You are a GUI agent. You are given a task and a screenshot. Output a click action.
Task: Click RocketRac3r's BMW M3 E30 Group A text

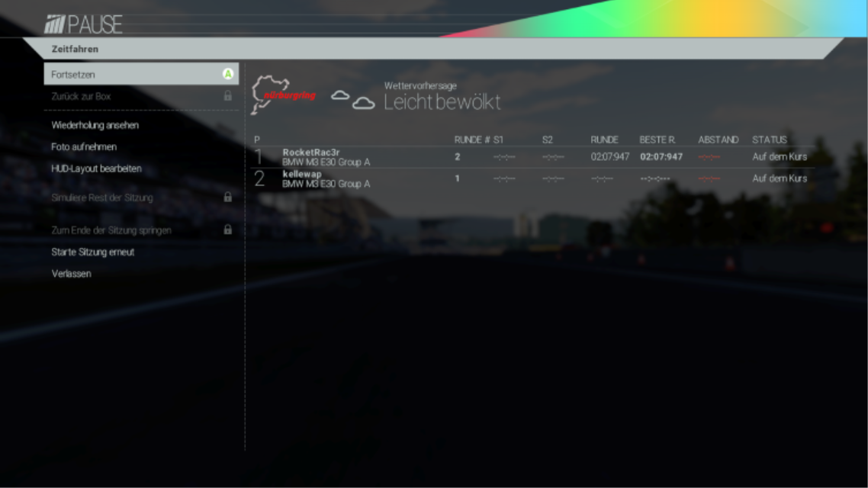[326, 162]
